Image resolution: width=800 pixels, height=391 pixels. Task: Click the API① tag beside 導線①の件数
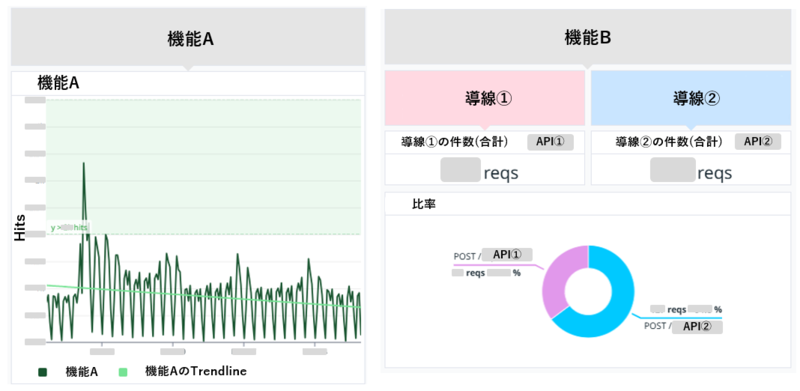[x=551, y=142]
